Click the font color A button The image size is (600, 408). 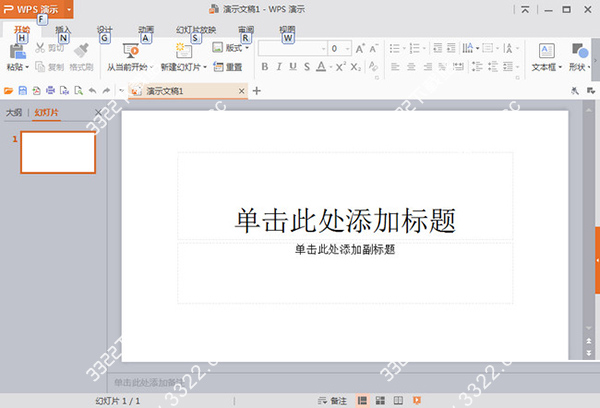tap(319, 67)
